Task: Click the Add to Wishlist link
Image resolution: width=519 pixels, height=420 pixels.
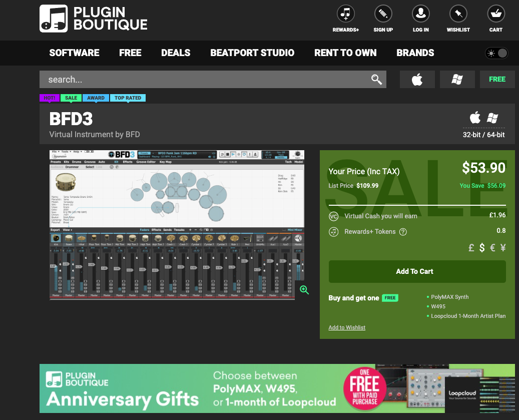Action: [347, 327]
